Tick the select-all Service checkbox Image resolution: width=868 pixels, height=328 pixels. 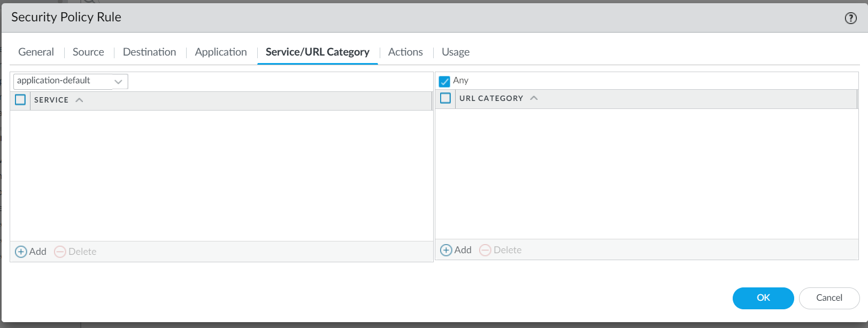(x=20, y=100)
